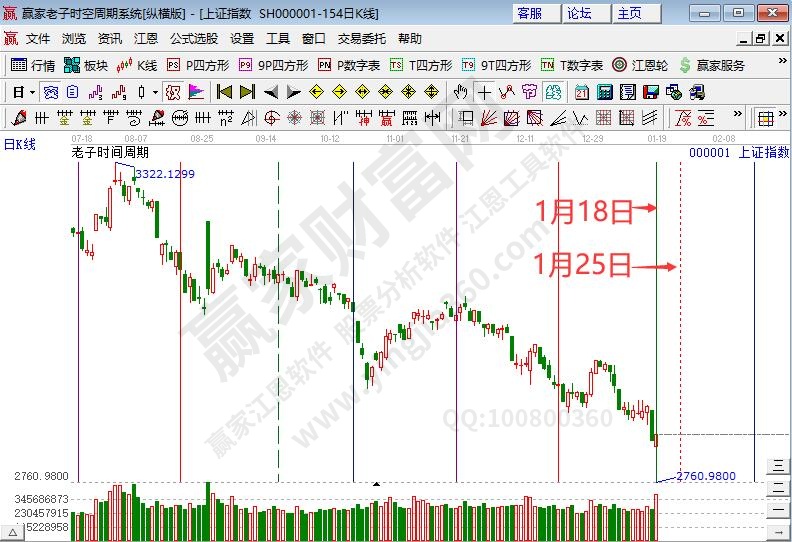Click the save floppy disk icon

click(651, 92)
